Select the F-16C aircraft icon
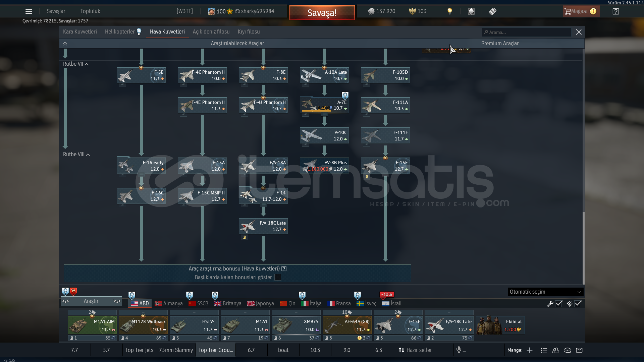Image resolution: width=644 pixels, height=362 pixels. [x=141, y=196]
